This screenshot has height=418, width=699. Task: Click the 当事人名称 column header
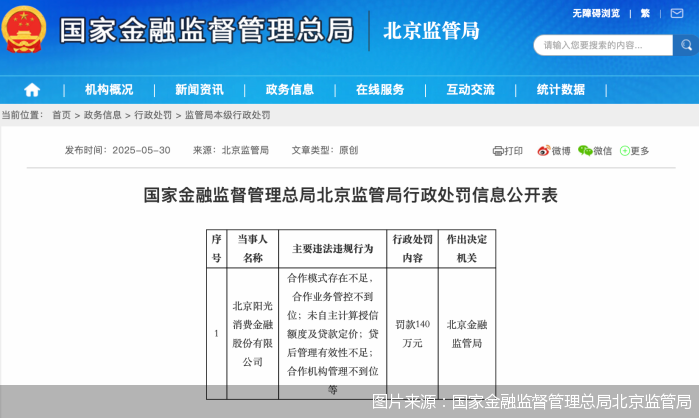point(253,249)
